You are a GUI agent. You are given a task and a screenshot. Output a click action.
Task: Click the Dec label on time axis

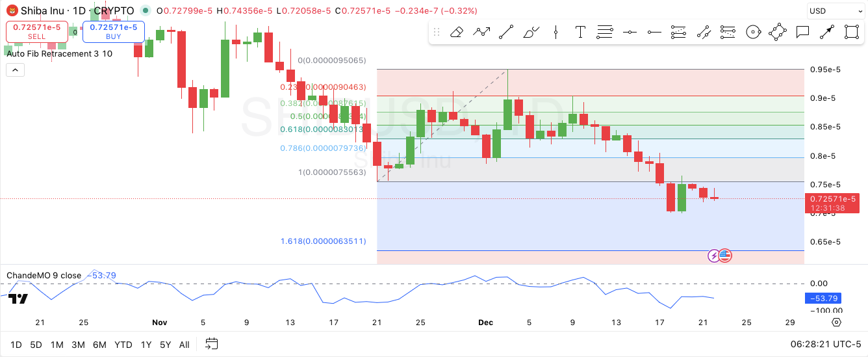pos(485,322)
